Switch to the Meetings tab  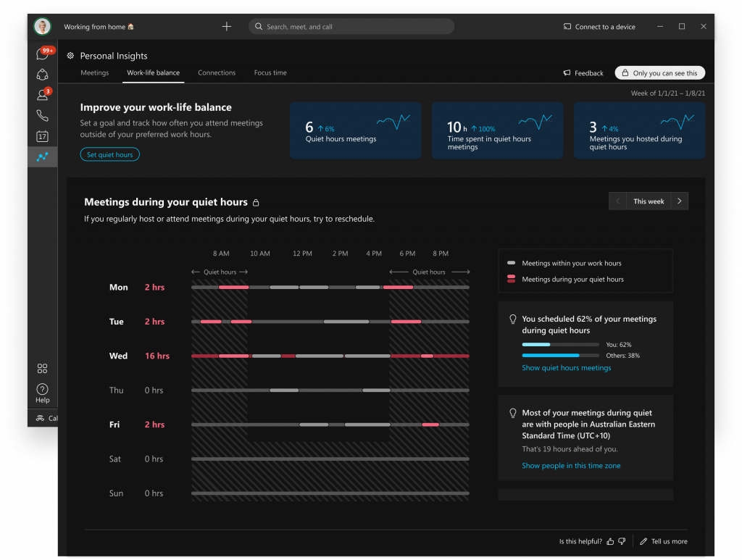pyautogui.click(x=94, y=73)
